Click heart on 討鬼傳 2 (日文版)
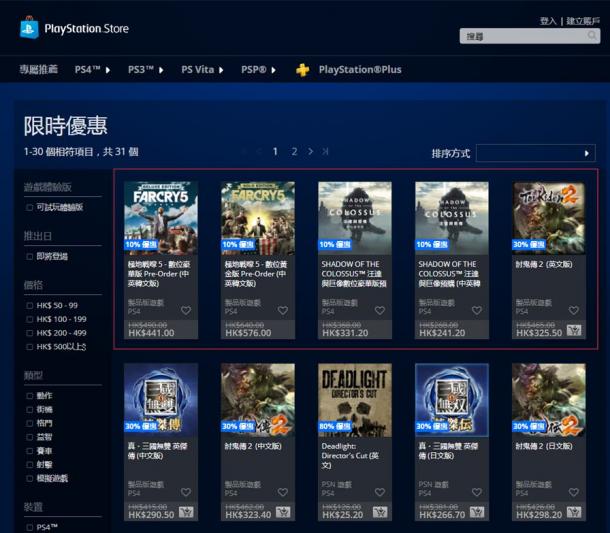Screen dimensions: 610x533 [573, 492]
